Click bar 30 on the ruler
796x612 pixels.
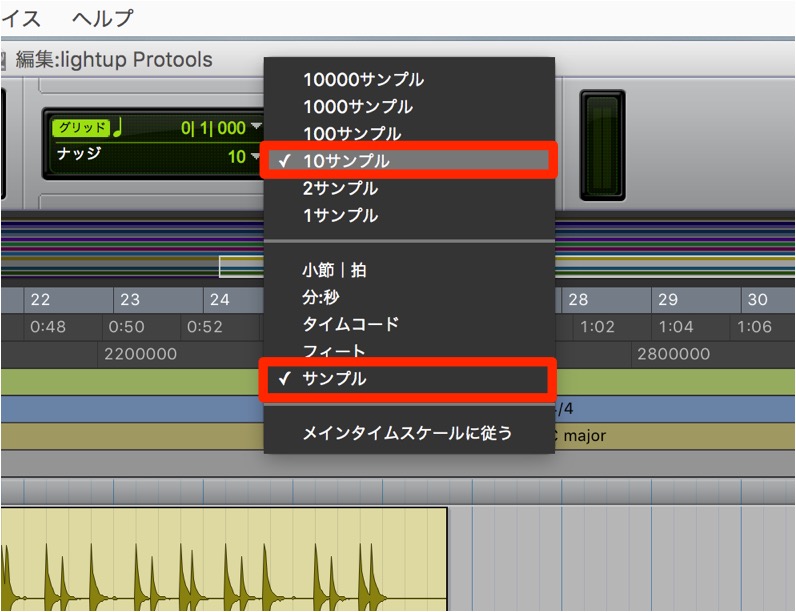757,299
